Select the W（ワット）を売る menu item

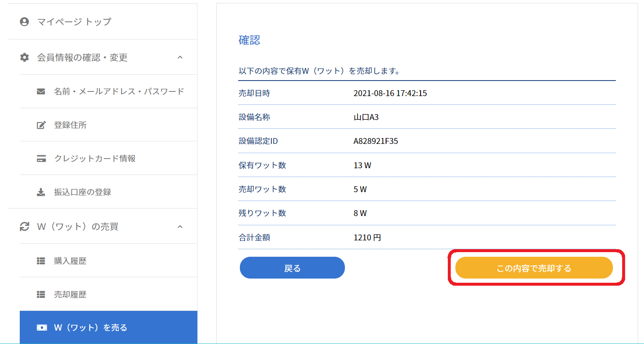[x=91, y=328]
